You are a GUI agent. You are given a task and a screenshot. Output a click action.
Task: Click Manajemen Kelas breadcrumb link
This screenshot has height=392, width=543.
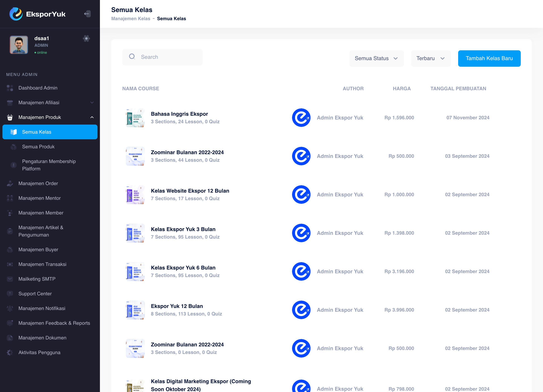pyautogui.click(x=131, y=19)
